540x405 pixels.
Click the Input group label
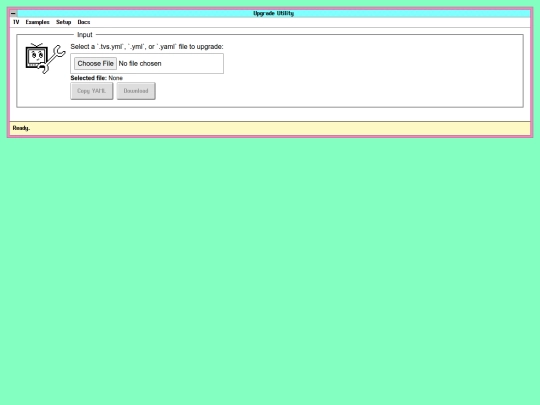click(x=85, y=35)
